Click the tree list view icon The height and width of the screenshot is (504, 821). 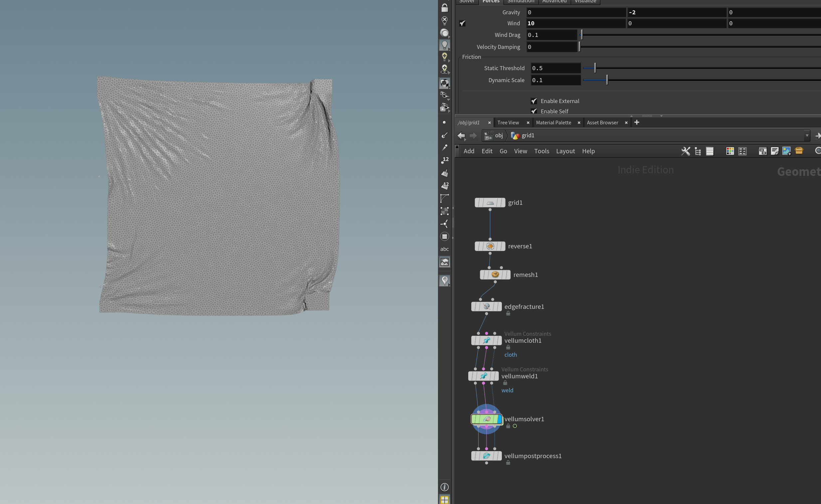[698, 151]
